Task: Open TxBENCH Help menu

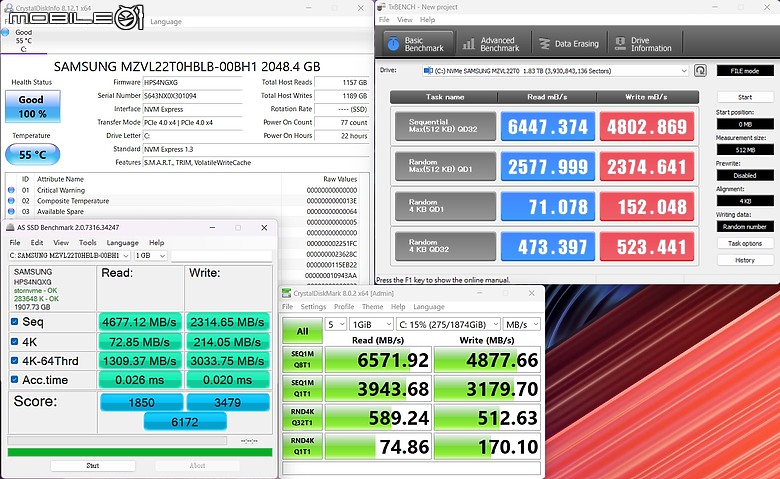Action: point(427,19)
